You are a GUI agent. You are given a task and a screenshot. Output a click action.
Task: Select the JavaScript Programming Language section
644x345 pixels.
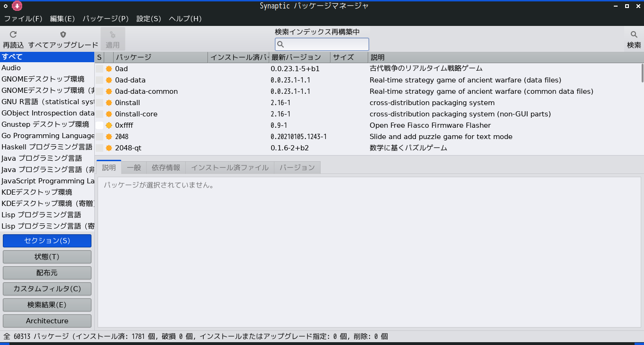click(47, 181)
